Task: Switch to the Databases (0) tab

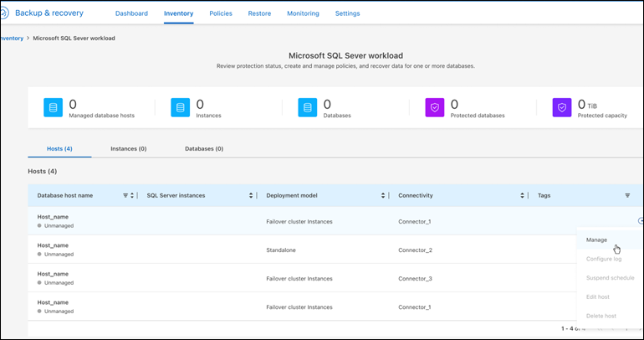Action: coord(204,148)
